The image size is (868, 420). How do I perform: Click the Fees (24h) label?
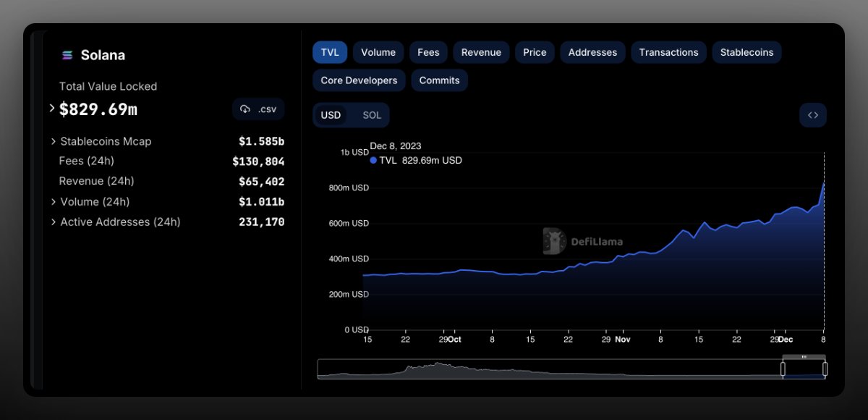(x=87, y=161)
